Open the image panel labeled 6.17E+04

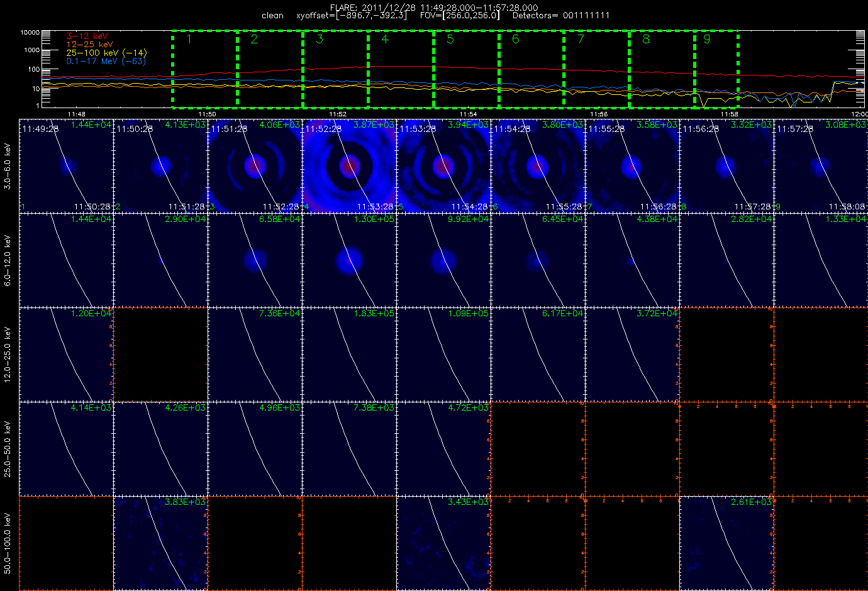[538, 355]
